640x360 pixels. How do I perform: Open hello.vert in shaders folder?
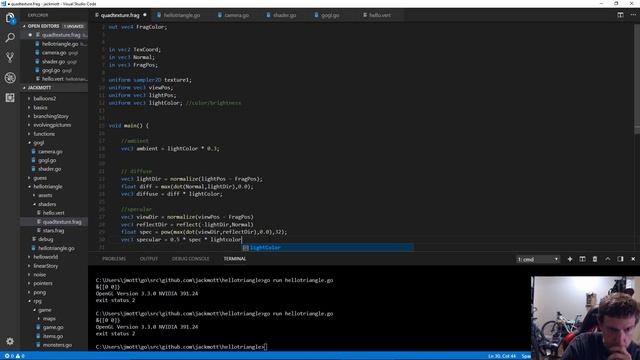[54, 213]
